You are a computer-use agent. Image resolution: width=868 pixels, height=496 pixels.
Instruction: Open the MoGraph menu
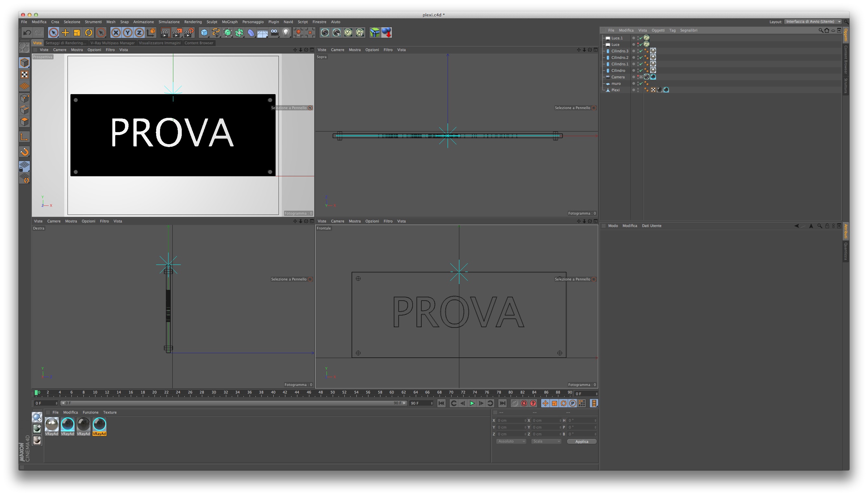pos(229,22)
